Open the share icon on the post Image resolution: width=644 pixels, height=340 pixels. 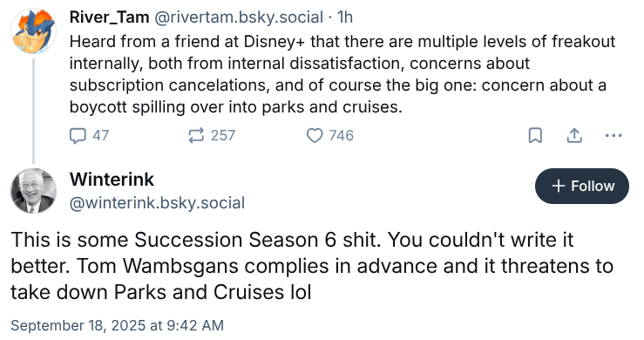click(574, 135)
